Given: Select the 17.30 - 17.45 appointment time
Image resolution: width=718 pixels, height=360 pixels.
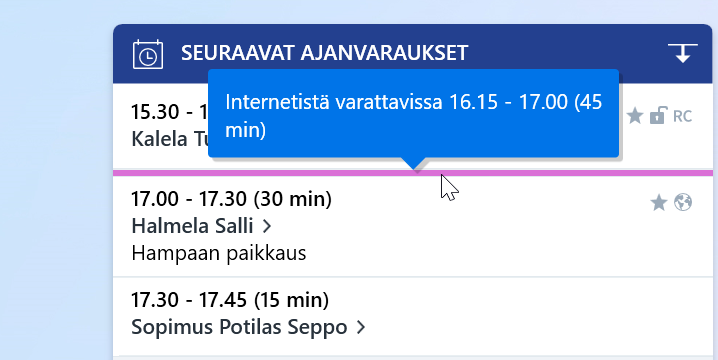Looking at the screenshot, I should (x=230, y=300).
